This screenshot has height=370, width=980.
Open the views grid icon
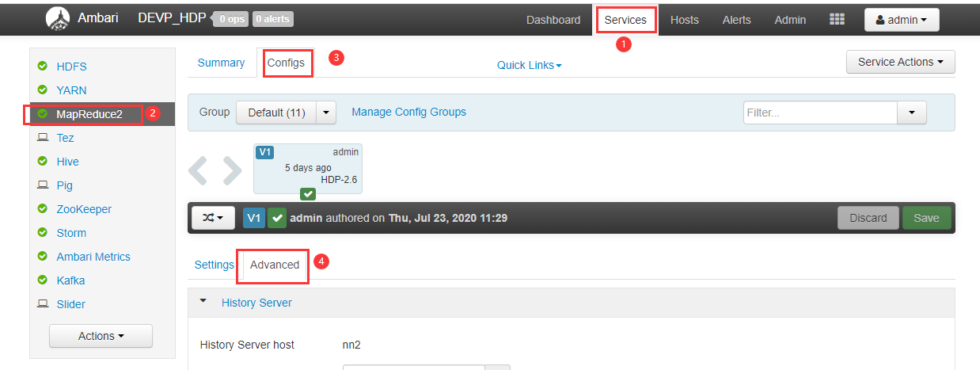(837, 20)
